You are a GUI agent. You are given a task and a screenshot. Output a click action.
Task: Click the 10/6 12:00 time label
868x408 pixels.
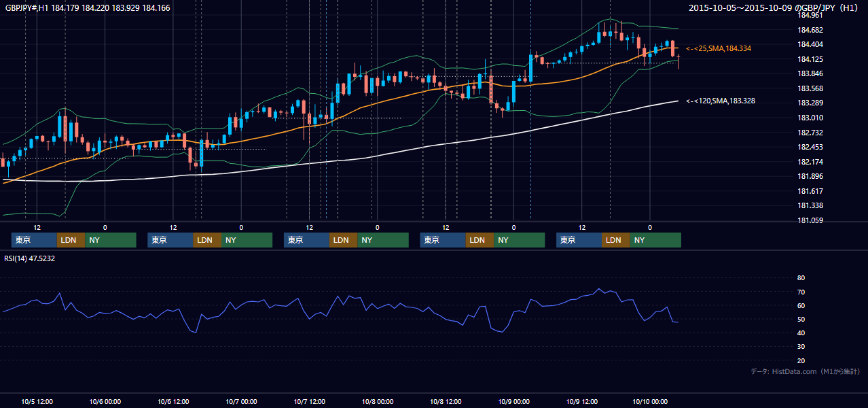coord(173,401)
